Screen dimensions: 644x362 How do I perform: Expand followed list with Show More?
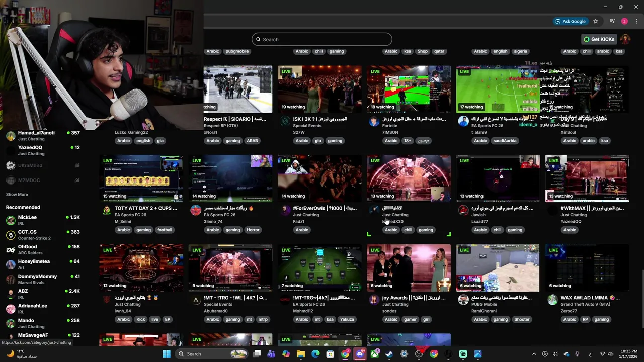point(17,194)
